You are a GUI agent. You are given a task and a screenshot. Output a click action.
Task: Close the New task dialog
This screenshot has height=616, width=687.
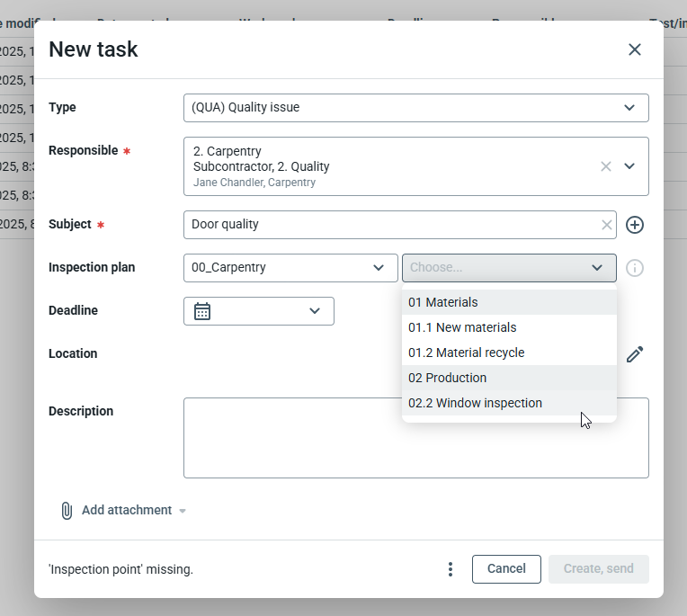[635, 49]
